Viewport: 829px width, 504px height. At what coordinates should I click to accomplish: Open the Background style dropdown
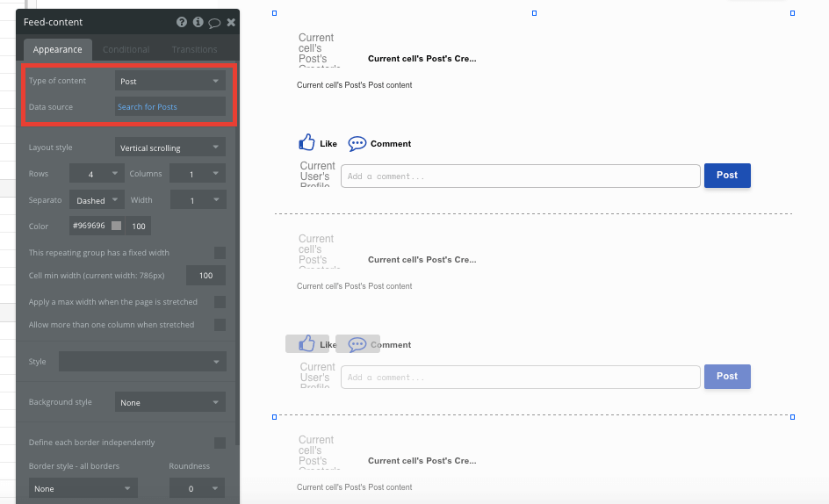(170, 402)
